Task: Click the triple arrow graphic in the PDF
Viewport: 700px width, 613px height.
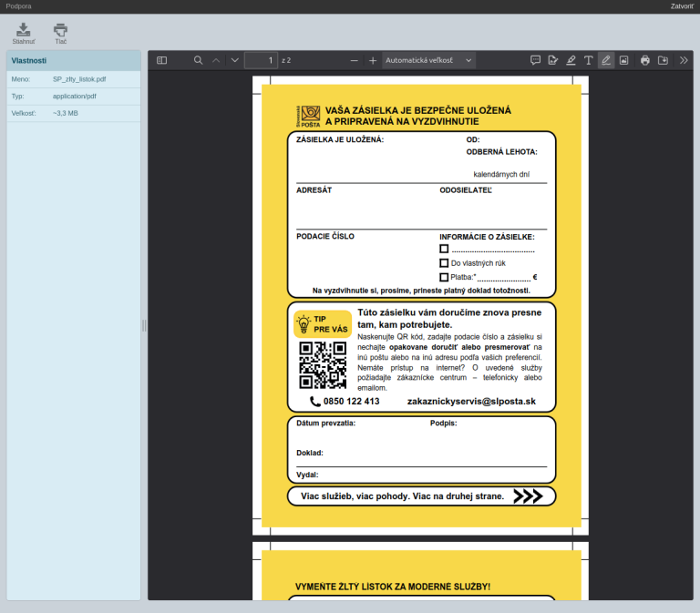Action: 528,496
